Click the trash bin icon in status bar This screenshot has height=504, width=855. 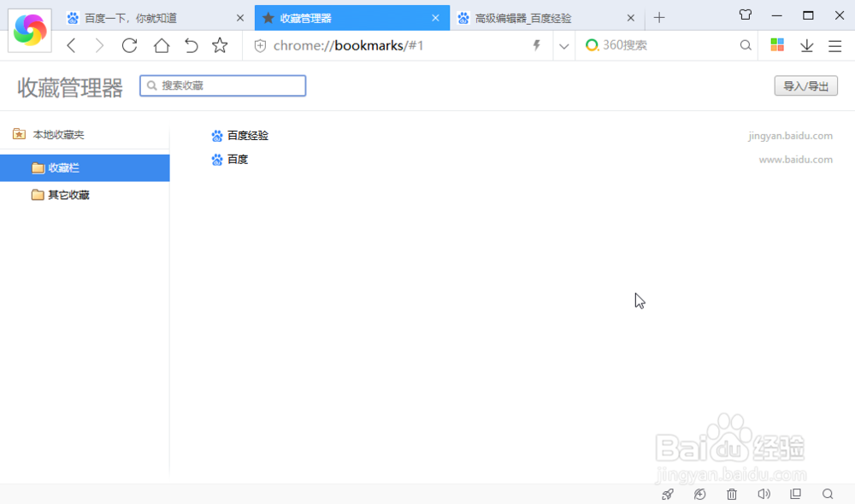732,495
